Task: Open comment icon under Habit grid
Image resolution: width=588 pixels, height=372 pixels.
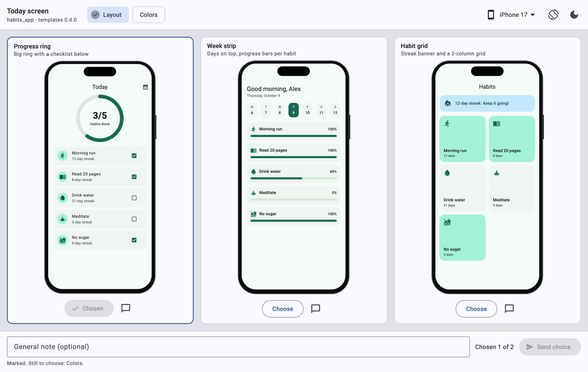Action: click(509, 309)
